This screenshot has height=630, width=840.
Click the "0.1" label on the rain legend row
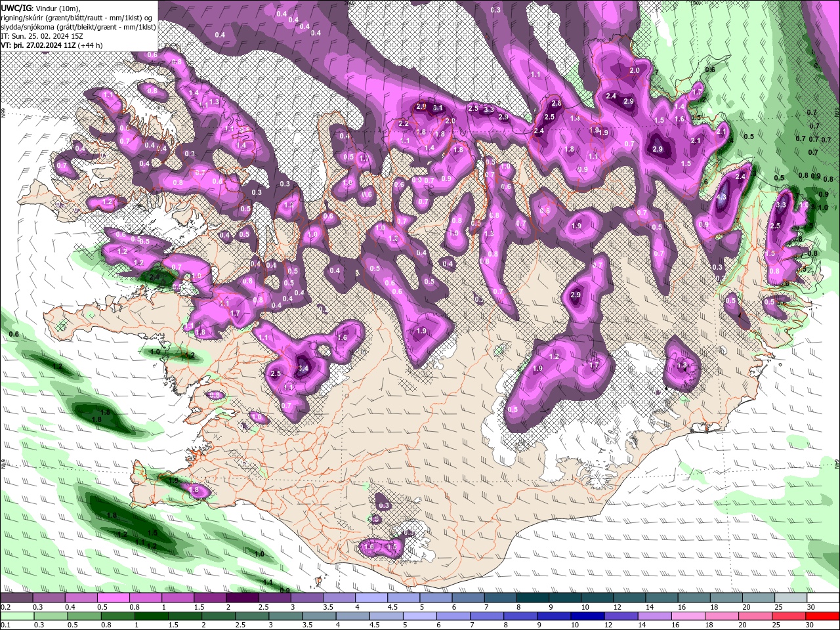(6, 625)
